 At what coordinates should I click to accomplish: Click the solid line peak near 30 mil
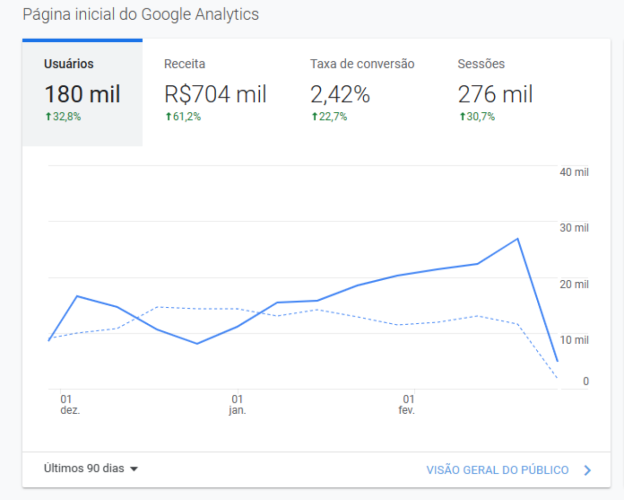517,239
